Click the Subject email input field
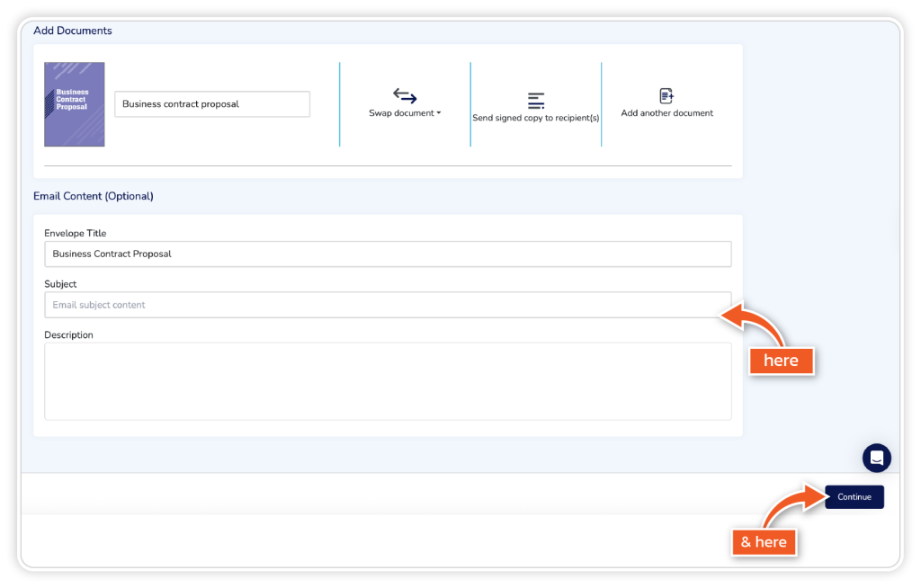 388,305
